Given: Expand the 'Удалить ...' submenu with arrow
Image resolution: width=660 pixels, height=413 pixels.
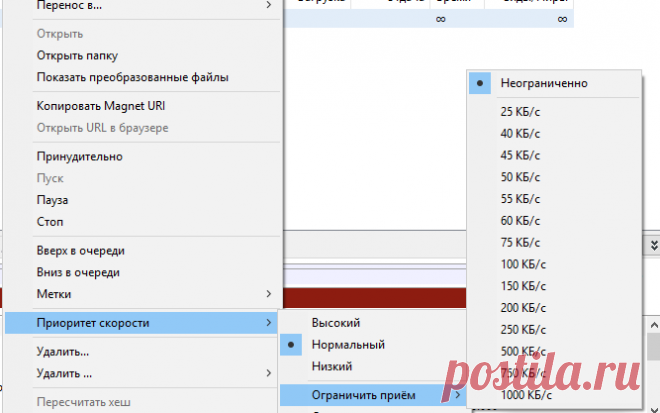Looking at the screenshot, I should click(141, 373).
